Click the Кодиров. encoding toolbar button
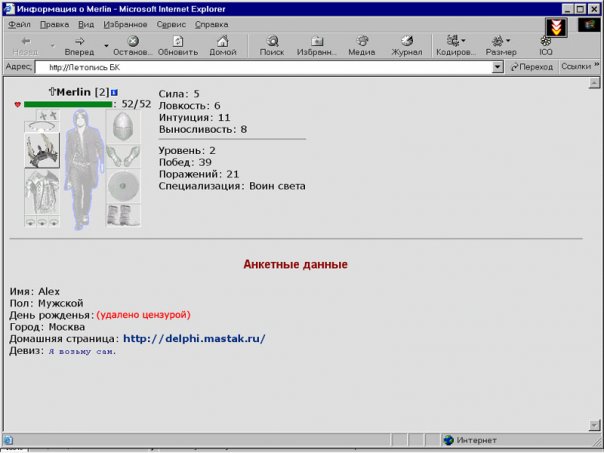 [456, 46]
